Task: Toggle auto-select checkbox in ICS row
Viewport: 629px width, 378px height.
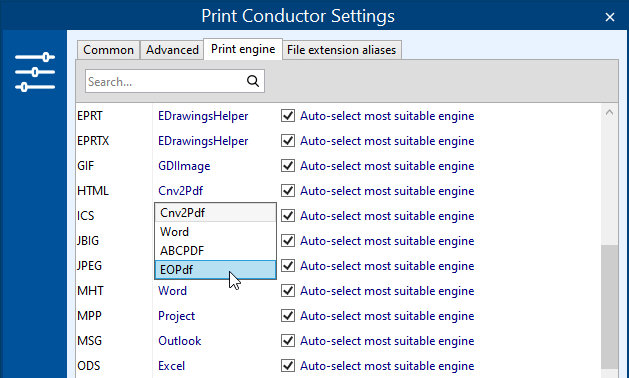Action: 288,216
